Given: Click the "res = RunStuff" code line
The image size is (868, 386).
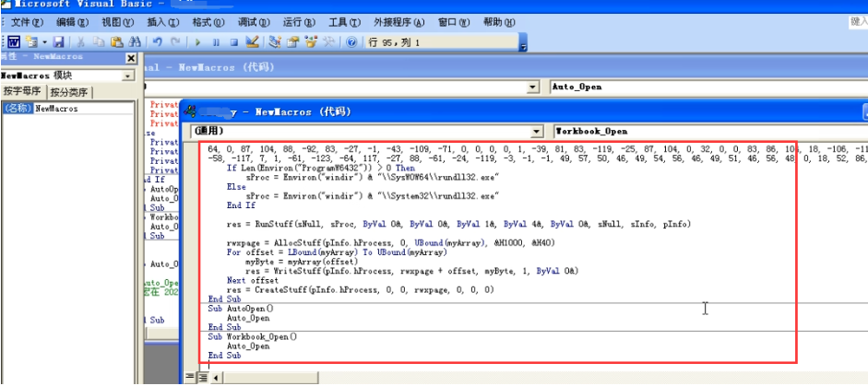Looking at the screenshot, I should tap(459, 224).
